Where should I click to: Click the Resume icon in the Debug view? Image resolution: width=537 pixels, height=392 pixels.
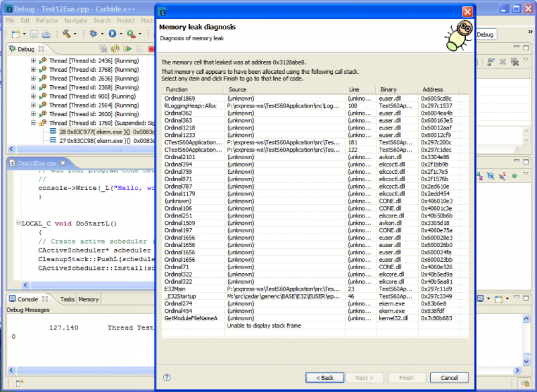(128, 48)
